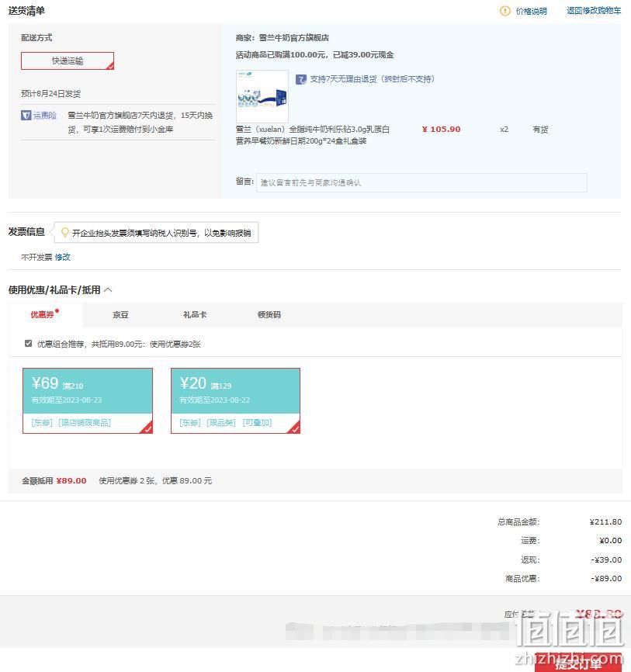The width and height of the screenshot is (631, 672).
Task: Click the 有货 stock status
Action: [540, 130]
